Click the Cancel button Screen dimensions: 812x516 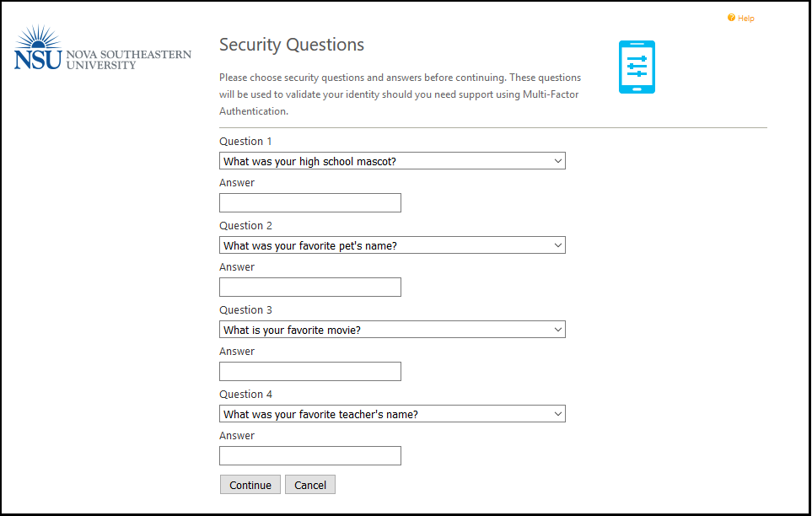coord(310,485)
